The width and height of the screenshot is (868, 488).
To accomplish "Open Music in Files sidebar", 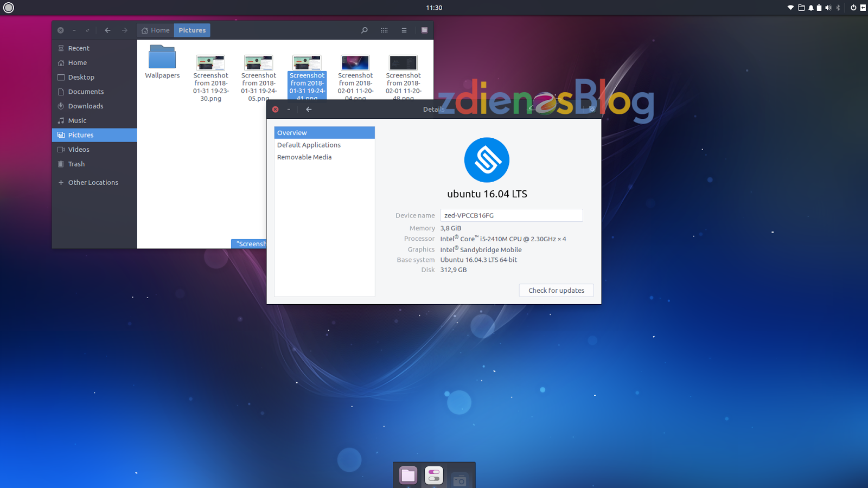I will [94, 120].
